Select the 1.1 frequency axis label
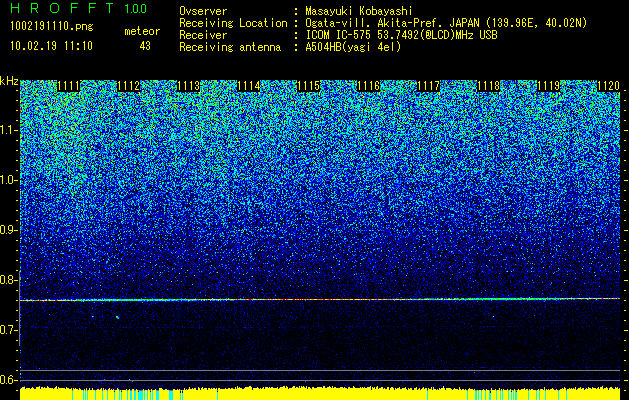Screen dimensions: 629x400 [x=9, y=130]
